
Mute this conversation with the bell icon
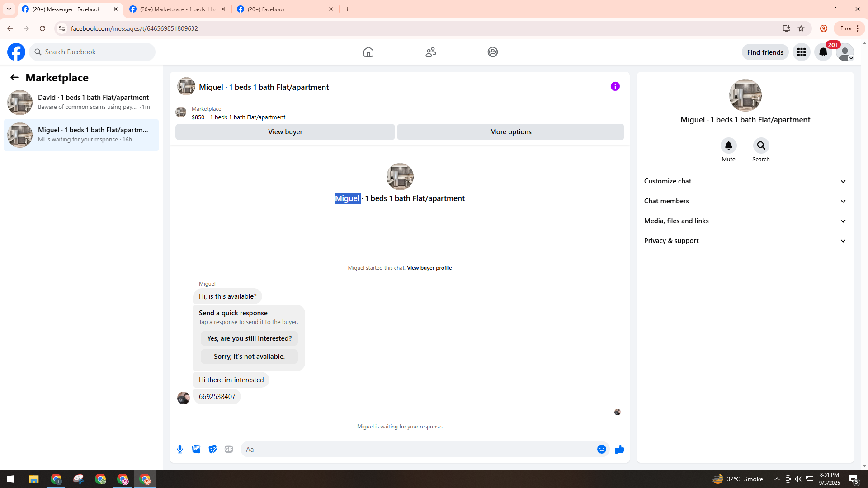[x=729, y=145]
